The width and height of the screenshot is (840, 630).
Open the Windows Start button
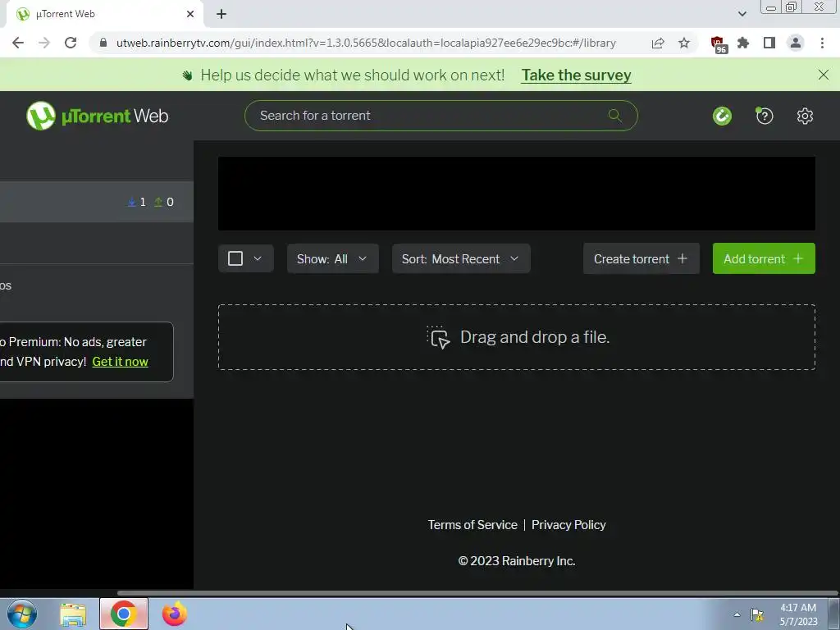[x=22, y=614]
